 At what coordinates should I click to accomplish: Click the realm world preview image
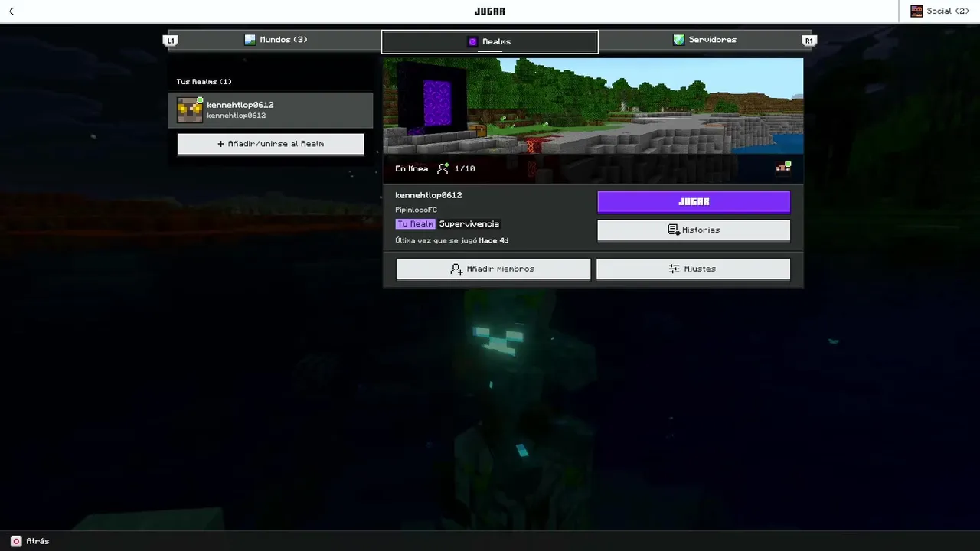point(593,107)
